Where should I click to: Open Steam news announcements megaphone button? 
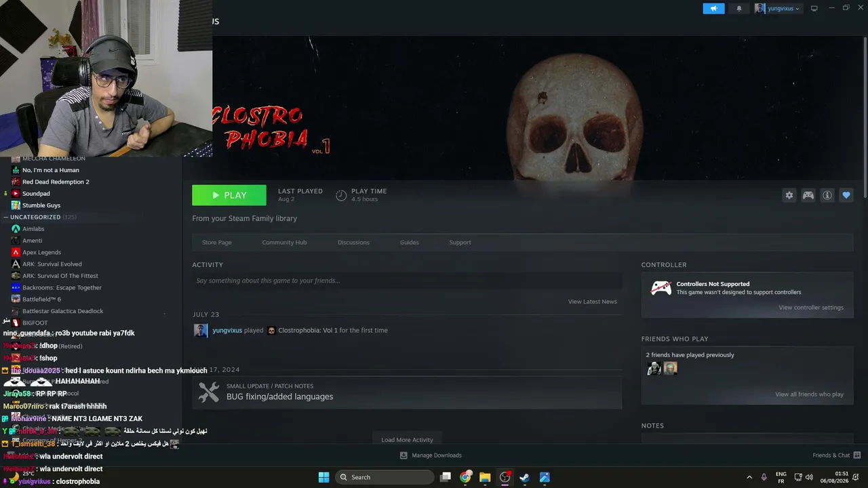713,8
